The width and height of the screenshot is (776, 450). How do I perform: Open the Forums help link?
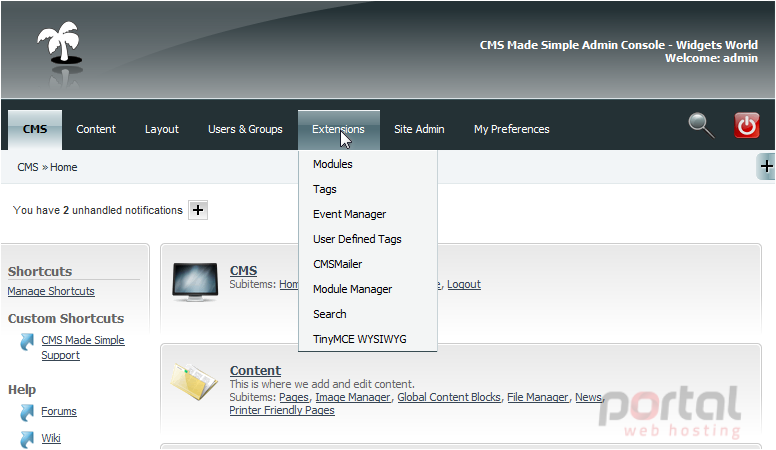tap(59, 411)
